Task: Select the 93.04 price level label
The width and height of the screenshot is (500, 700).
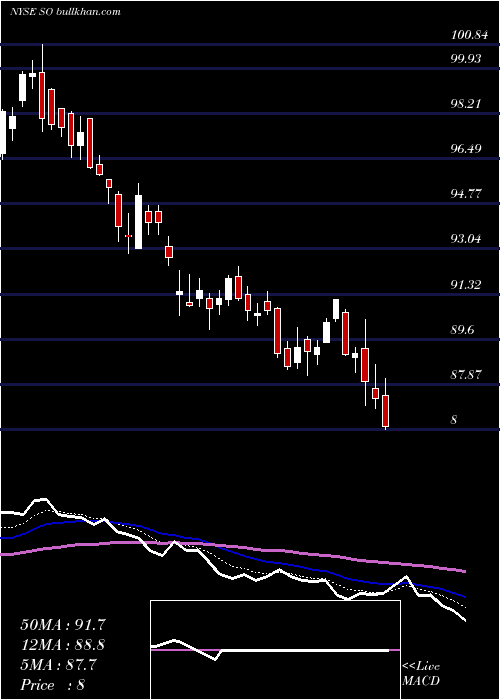Action: tap(466, 239)
